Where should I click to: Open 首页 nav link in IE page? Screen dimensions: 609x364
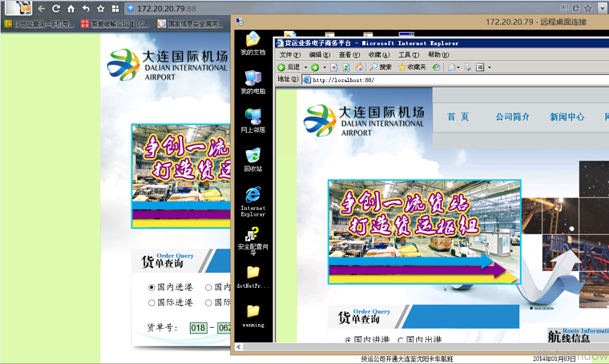(x=458, y=117)
